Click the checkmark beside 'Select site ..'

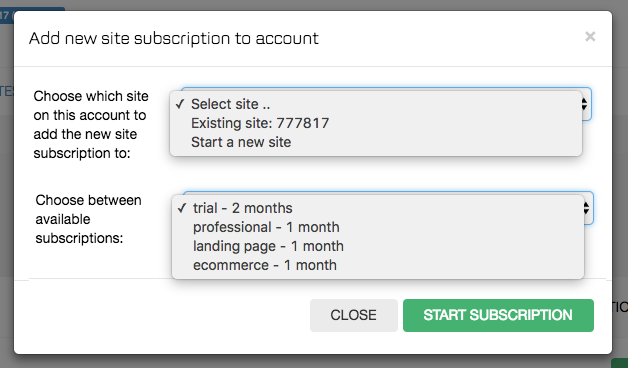click(x=180, y=104)
